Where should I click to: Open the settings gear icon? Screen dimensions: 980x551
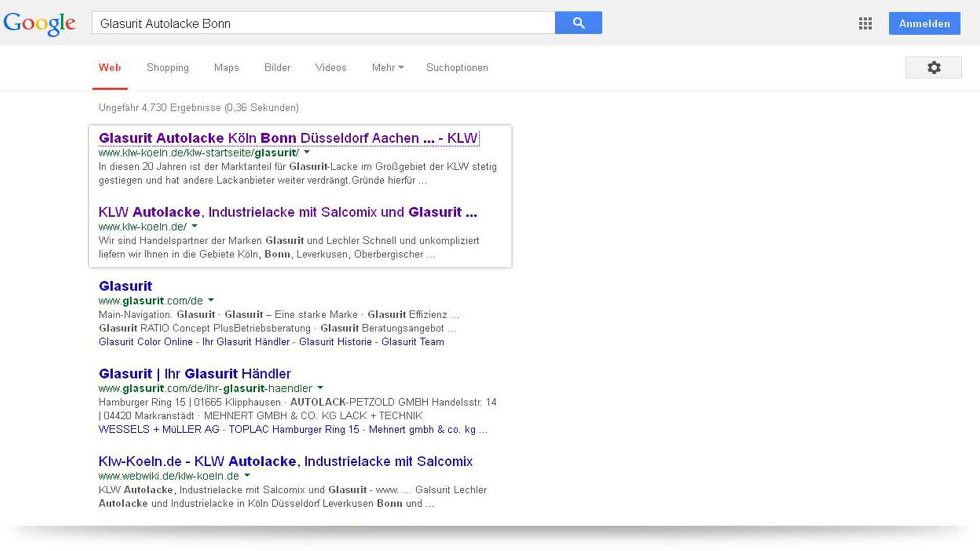pos(934,67)
